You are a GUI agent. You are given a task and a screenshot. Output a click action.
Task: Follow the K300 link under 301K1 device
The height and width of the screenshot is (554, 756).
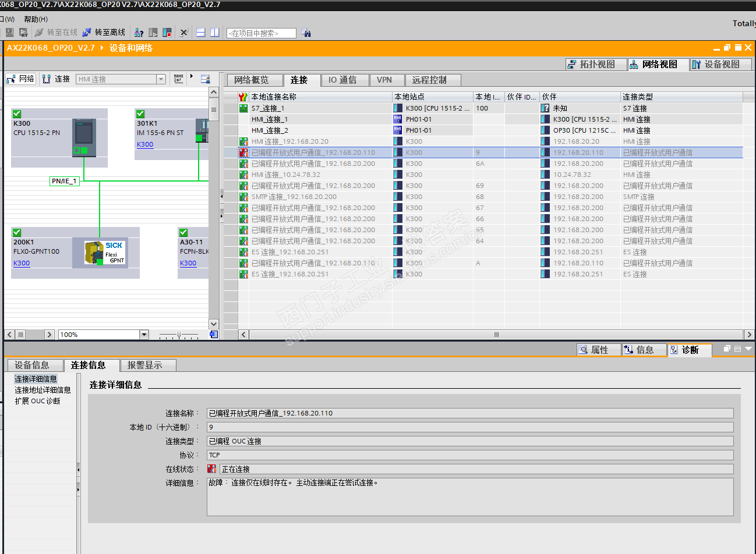point(145,144)
